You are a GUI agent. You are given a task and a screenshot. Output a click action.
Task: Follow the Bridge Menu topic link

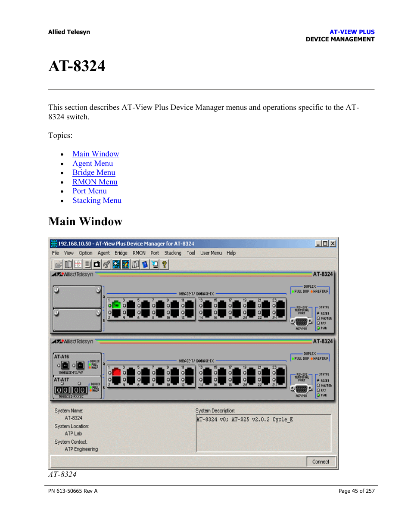[x=94, y=172]
